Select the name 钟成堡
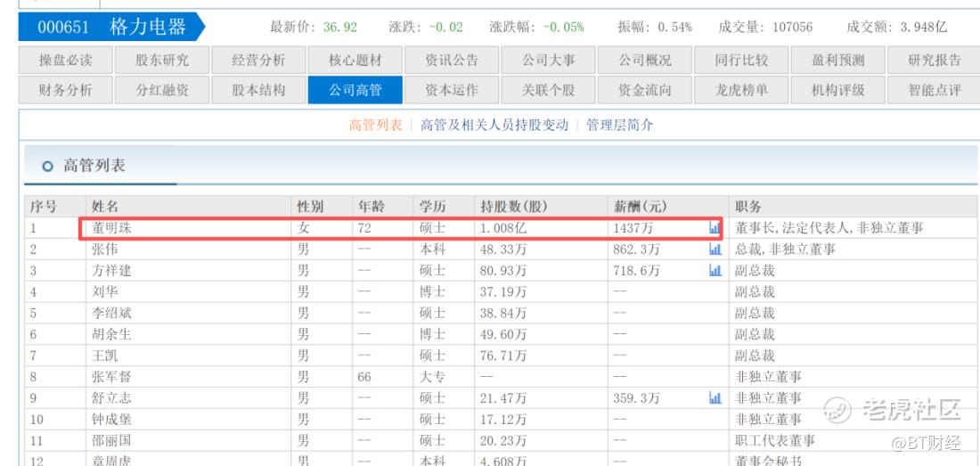Viewport: 980px width, 466px height. click(112, 419)
